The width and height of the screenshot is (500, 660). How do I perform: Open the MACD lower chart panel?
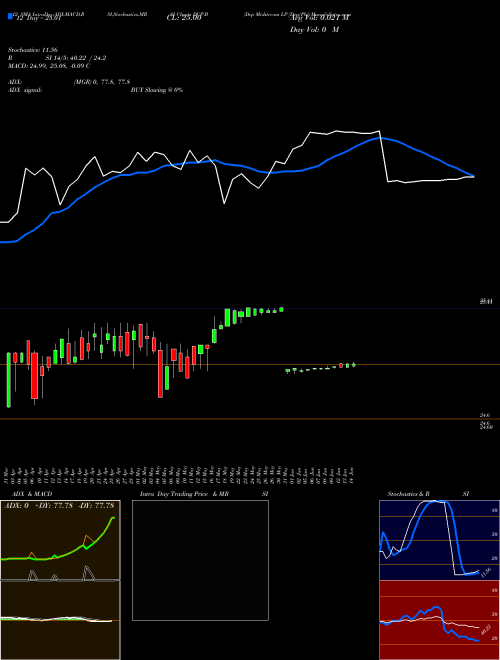(60, 620)
